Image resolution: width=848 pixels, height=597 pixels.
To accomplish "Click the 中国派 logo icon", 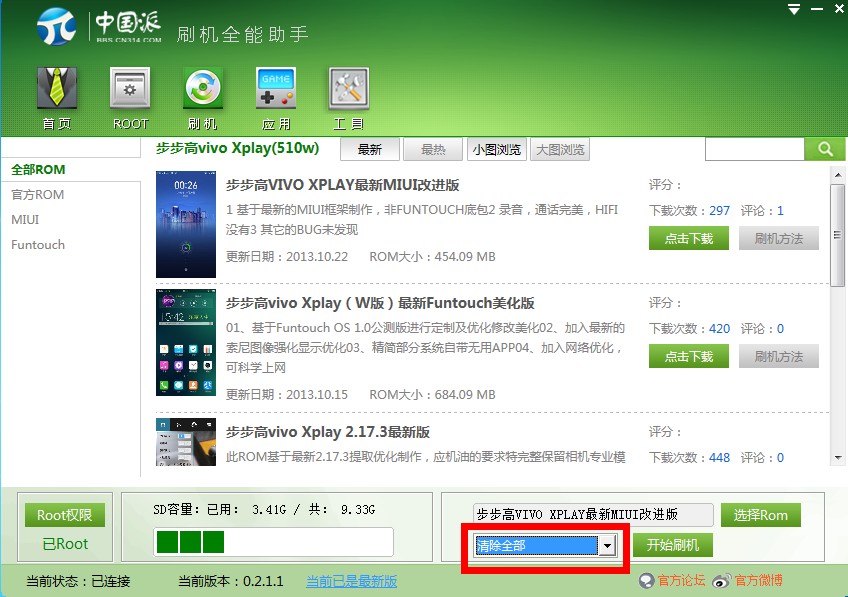I will coord(56,26).
